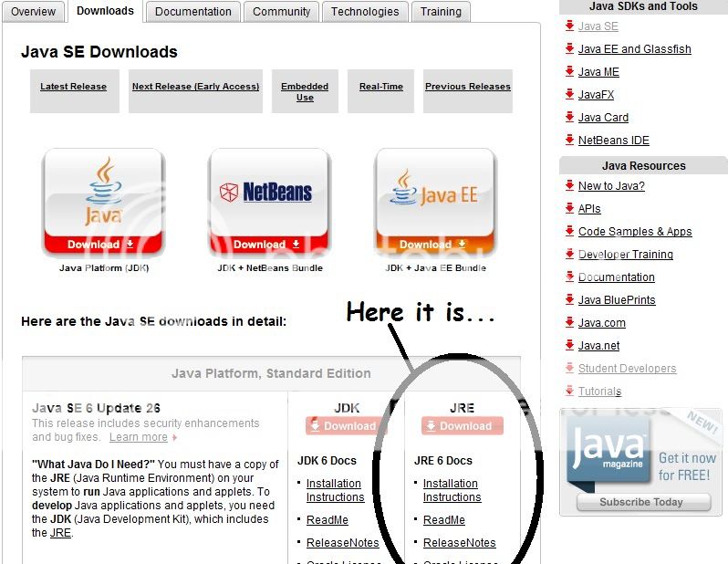Open the Student Developers link

(x=628, y=369)
